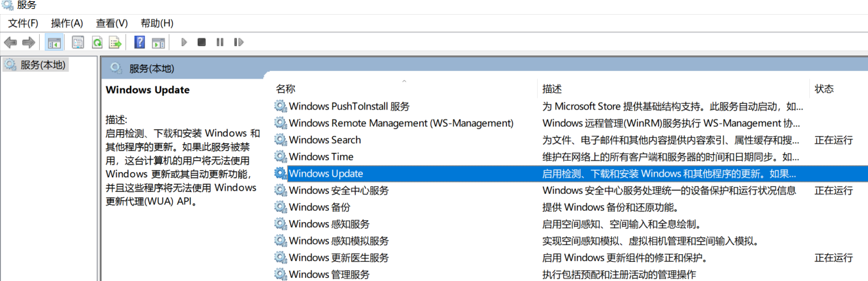Select the Windows Search service name

coord(325,140)
